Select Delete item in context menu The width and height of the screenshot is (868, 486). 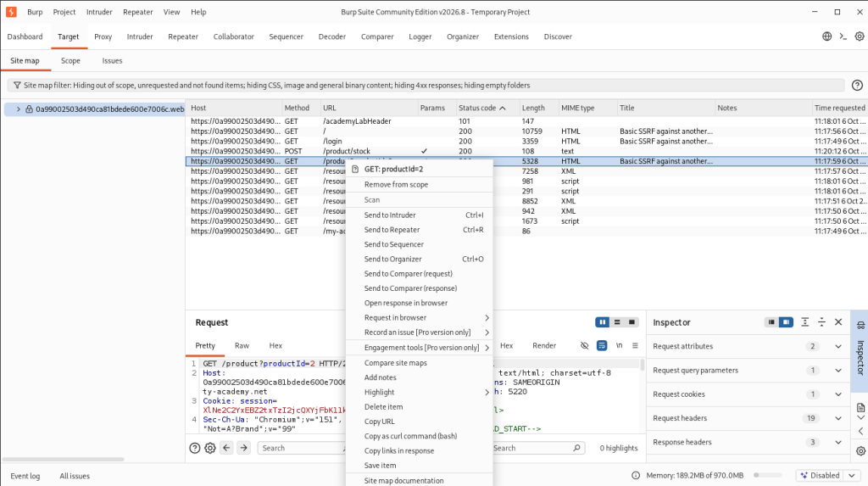coord(419,407)
